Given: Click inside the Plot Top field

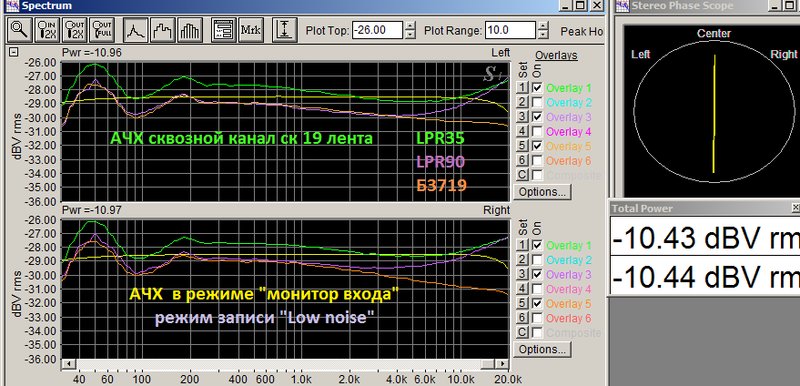Looking at the screenshot, I should pyautogui.click(x=378, y=30).
